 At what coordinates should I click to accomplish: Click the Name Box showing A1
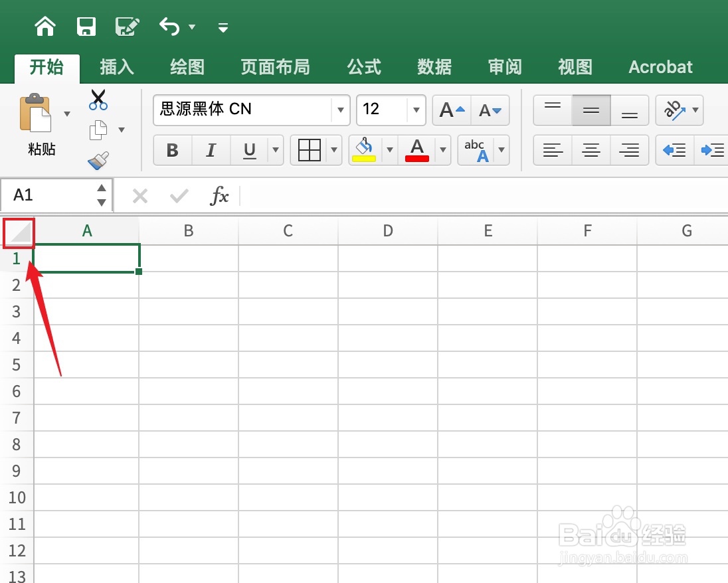(x=56, y=195)
